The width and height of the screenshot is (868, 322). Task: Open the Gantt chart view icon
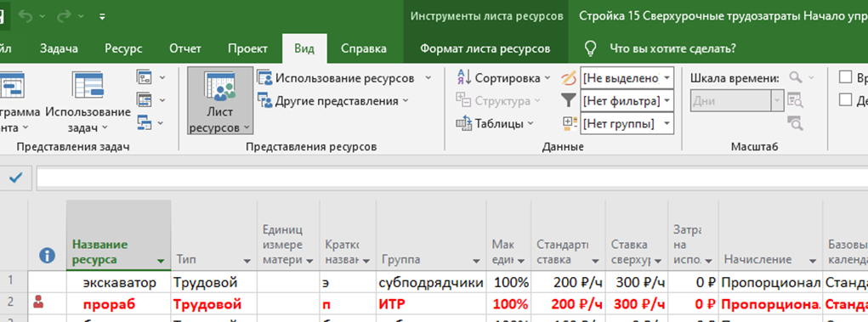(x=12, y=86)
